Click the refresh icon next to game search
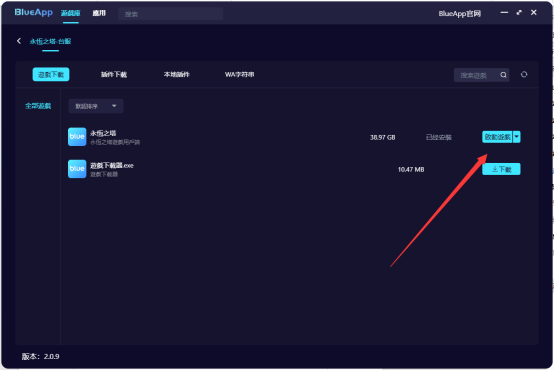Screen dimensions: 554x370 click(x=524, y=74)
